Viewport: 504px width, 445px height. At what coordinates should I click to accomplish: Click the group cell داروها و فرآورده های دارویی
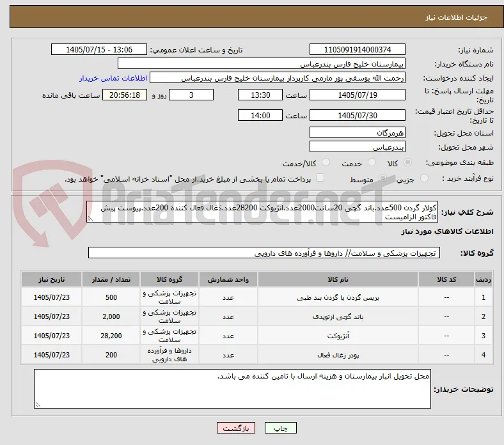tap(169, 355)
